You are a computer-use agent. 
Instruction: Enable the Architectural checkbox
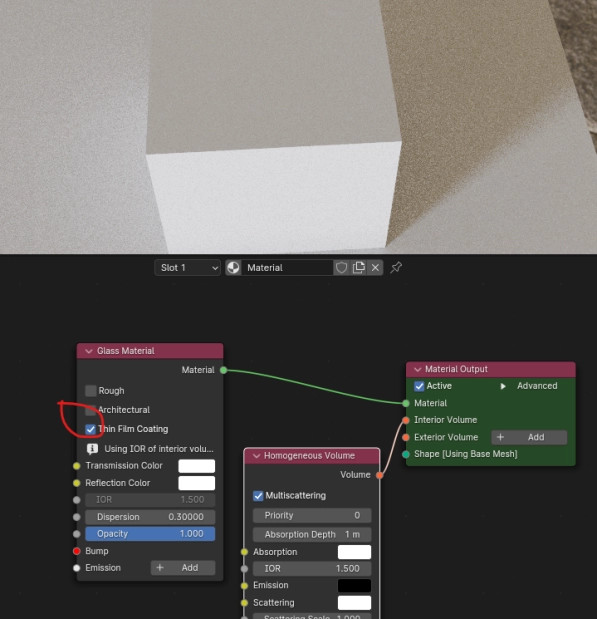click(x=91, y=410)
